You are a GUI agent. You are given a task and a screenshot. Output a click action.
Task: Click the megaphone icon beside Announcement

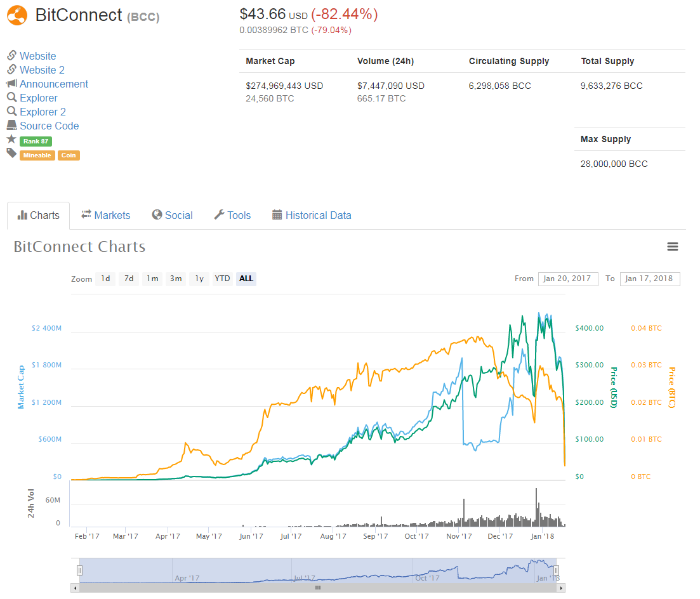pos(11,84)
